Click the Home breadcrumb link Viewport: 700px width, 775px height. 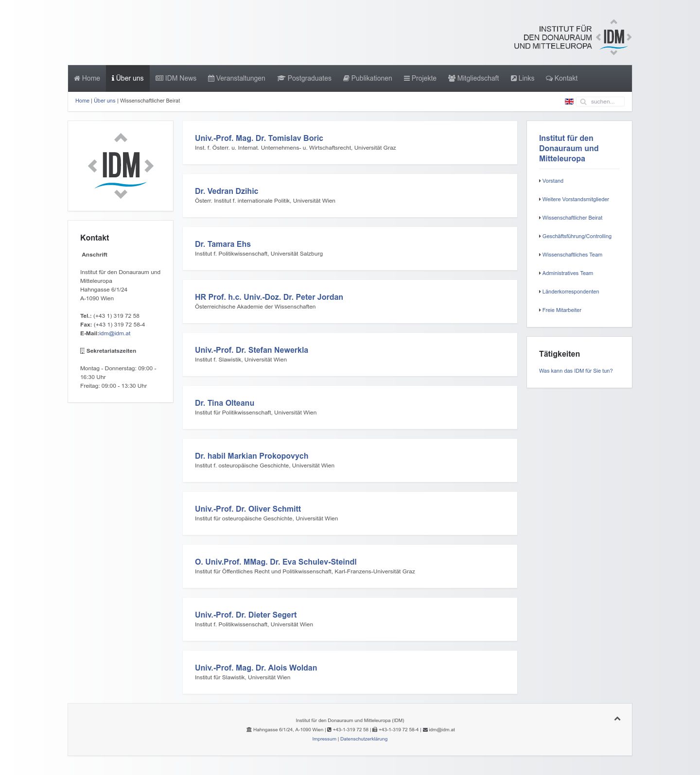click(x=82, y=101)
